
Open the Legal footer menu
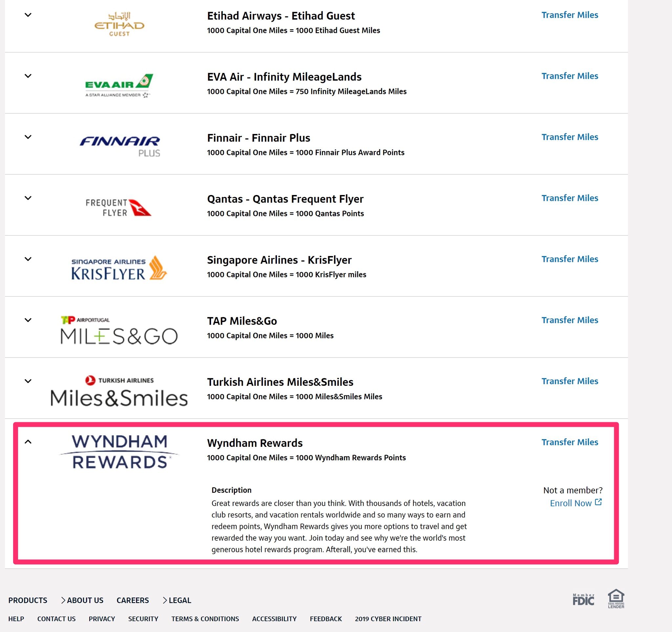click(177, 600)
